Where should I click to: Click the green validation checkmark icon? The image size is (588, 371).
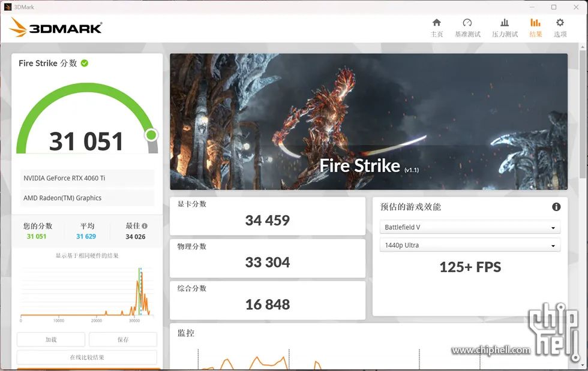(85, 63)
